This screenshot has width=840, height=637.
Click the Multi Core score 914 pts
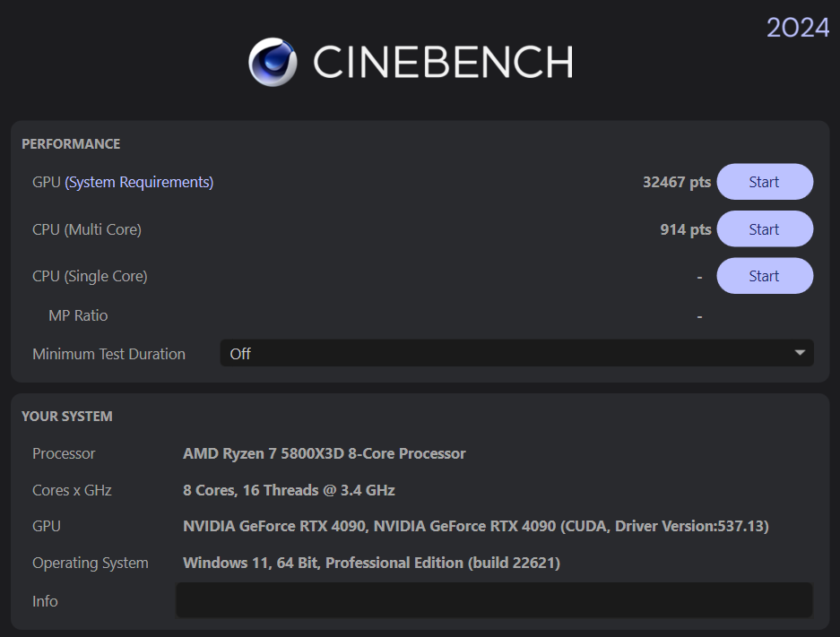(x=685, y=229)
